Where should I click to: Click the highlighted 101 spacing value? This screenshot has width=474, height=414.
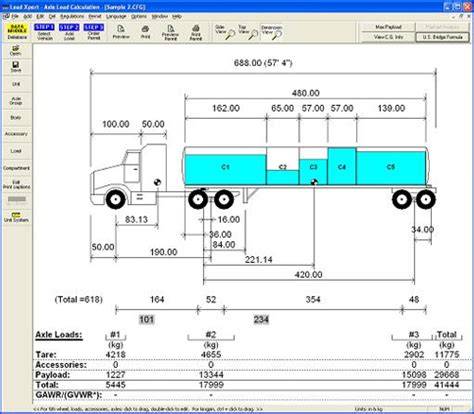[146, 320]
